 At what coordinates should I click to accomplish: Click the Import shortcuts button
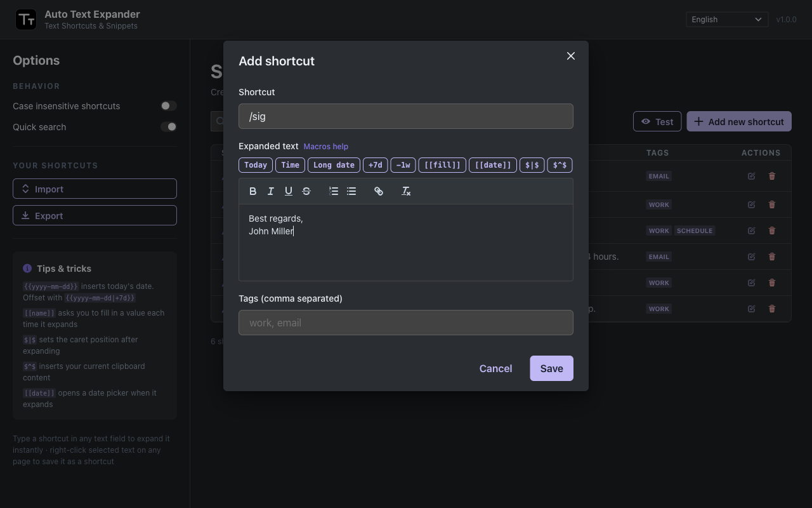click(95, 189)
